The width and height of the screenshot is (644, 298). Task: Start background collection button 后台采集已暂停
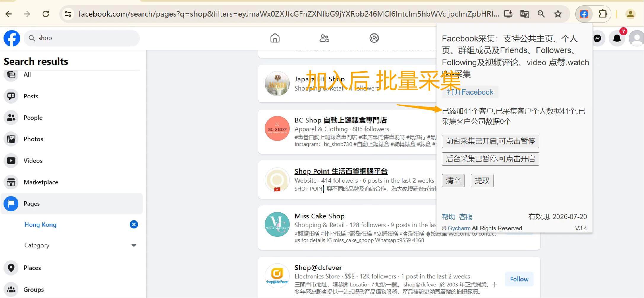[x=490, y=159]
